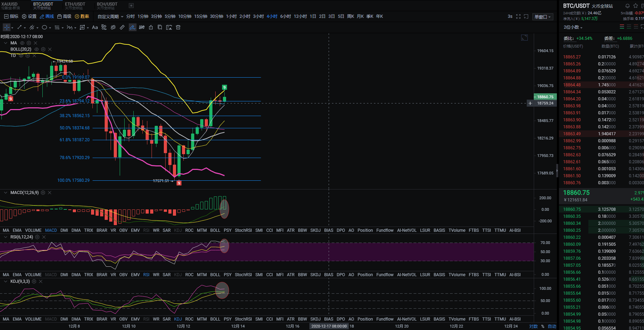Click the 画线 drawing button
This screenshot has height=330, width=644.
pos(47,16)
